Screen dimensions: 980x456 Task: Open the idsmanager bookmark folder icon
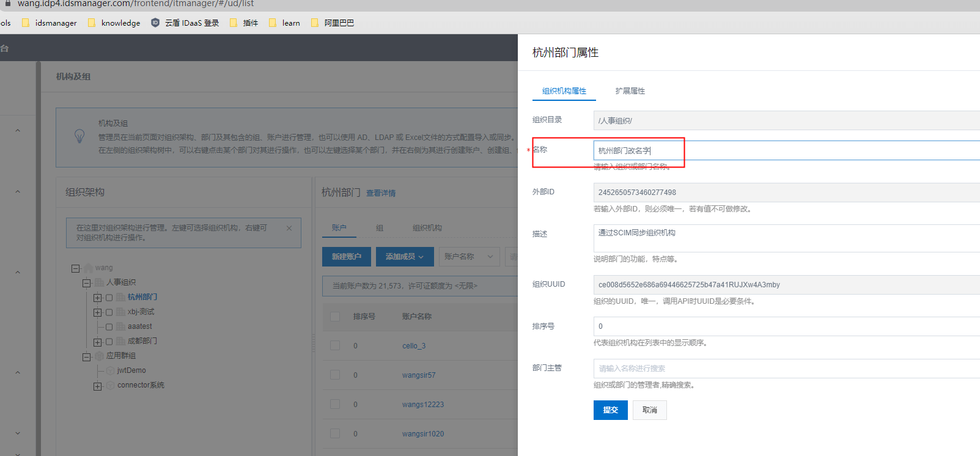tap(25, 23)
